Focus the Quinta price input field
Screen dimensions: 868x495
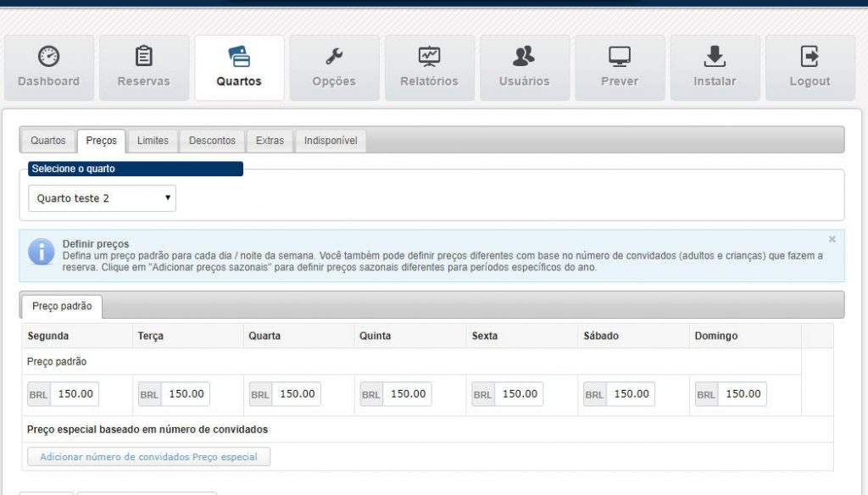click(407, 394)
